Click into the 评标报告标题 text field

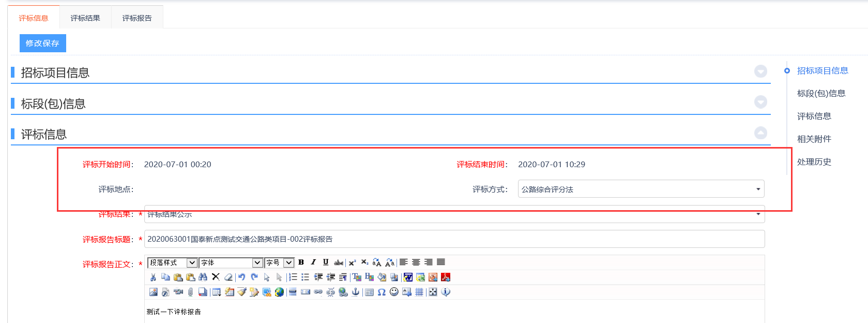[454, 239]
